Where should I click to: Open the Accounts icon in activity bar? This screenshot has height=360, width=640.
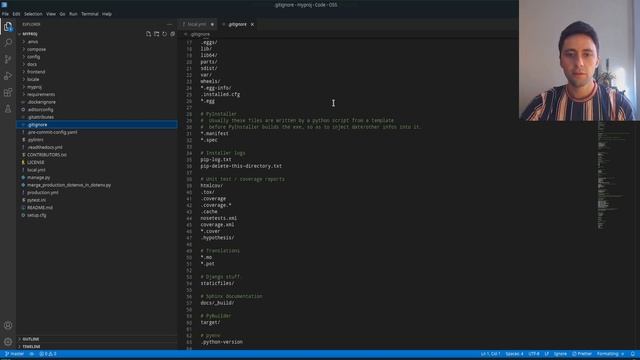(8, 325)
